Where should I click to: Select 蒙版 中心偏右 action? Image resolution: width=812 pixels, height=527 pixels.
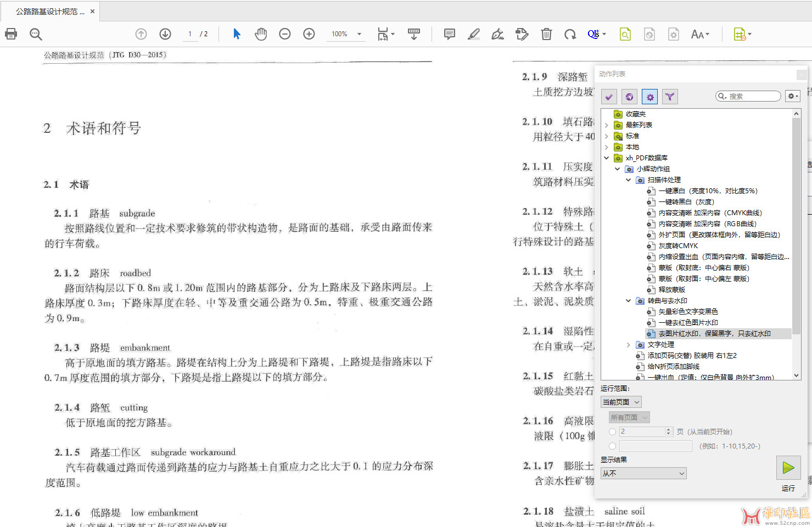[x=704, y=268]
